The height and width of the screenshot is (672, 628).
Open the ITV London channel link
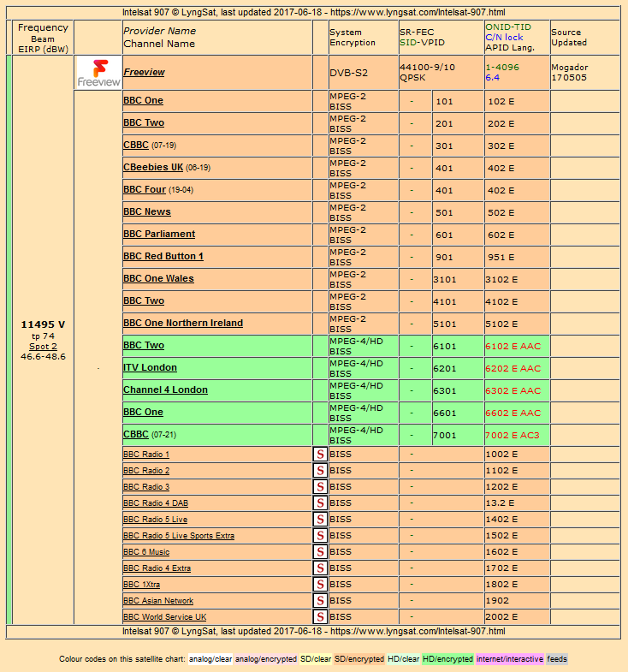(150, 368)
